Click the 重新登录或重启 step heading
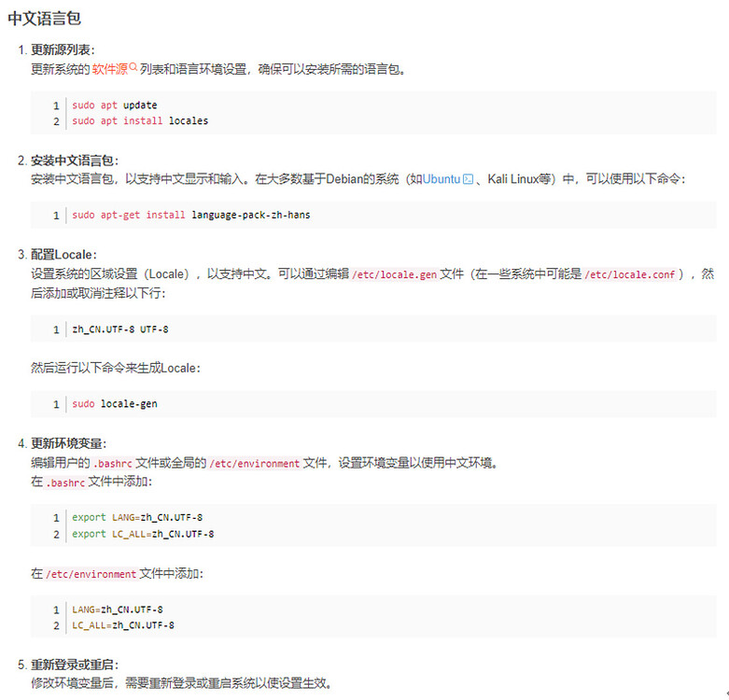The image size is (729, 700). click(75, 665)
